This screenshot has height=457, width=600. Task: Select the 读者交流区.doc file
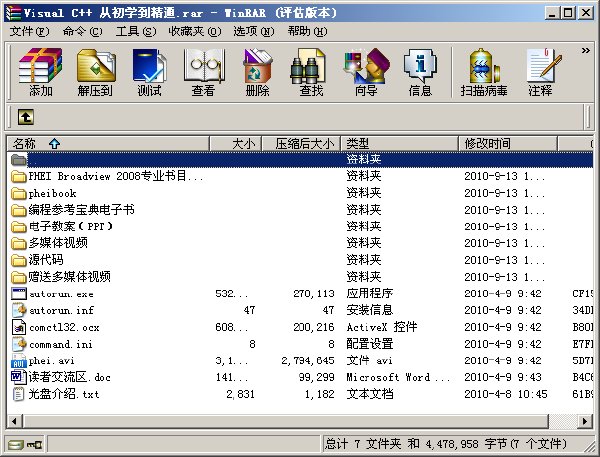[x=300, y=377]
